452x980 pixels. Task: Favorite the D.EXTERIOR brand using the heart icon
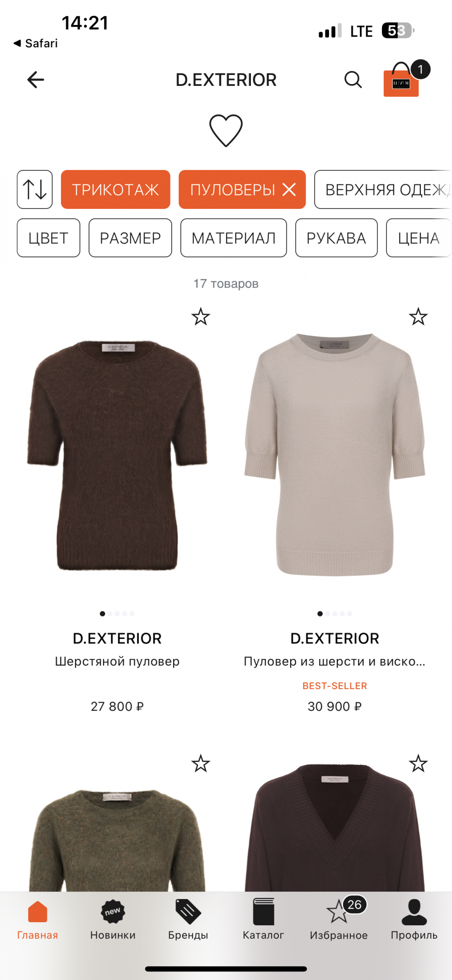226,130
